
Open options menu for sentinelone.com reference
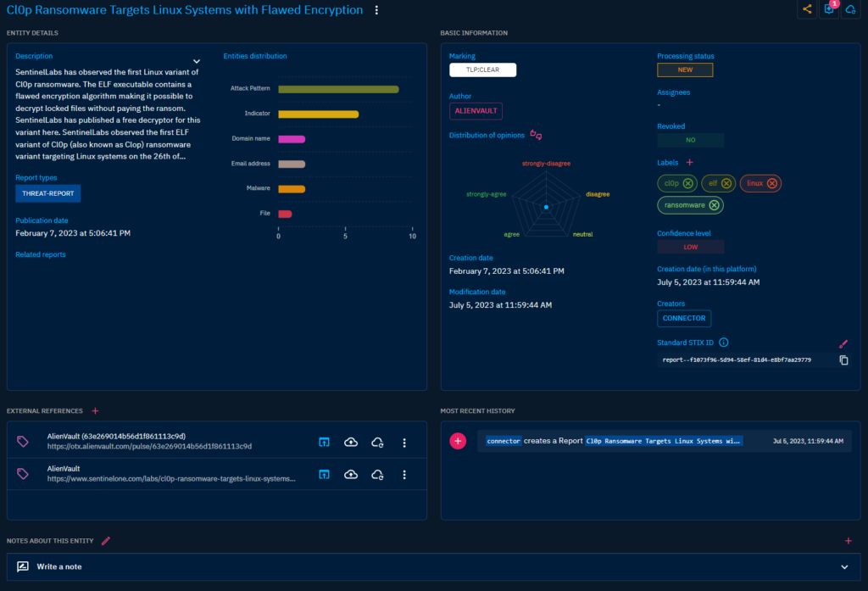(x=404, y=475)
